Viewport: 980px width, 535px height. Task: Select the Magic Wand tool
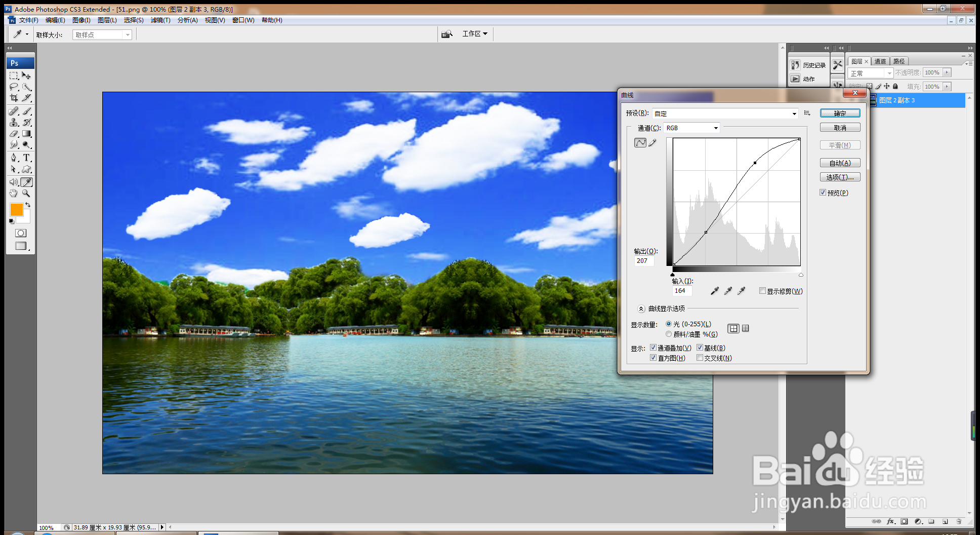pos(27,87)
